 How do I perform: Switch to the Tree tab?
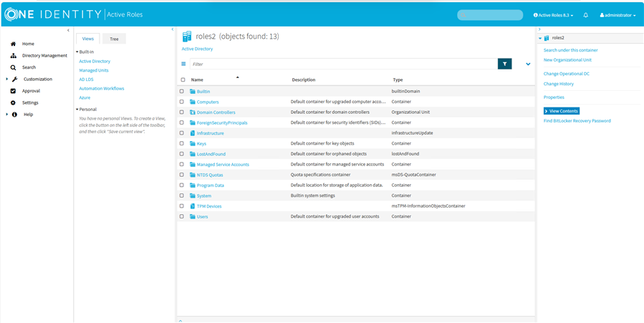114,39
